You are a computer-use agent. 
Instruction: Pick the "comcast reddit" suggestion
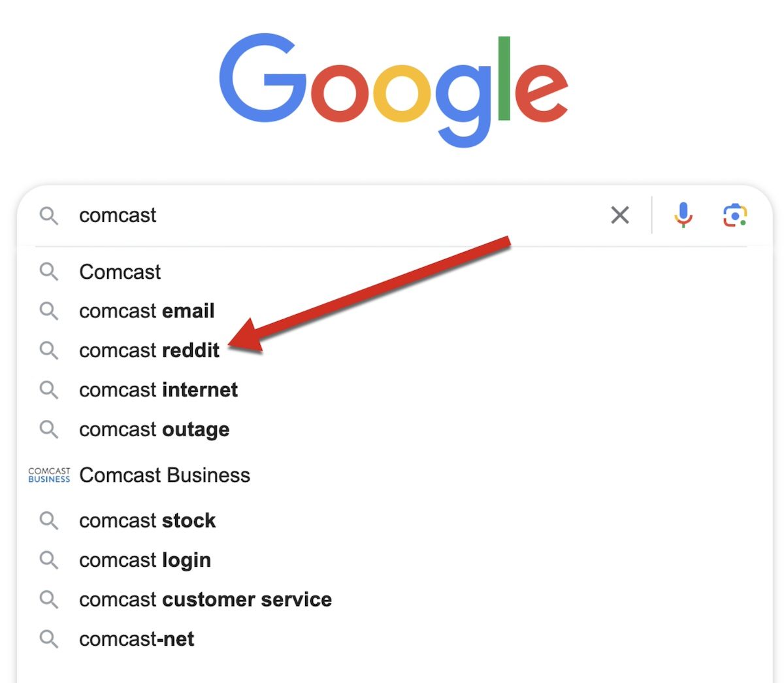[x=149, y=351]
